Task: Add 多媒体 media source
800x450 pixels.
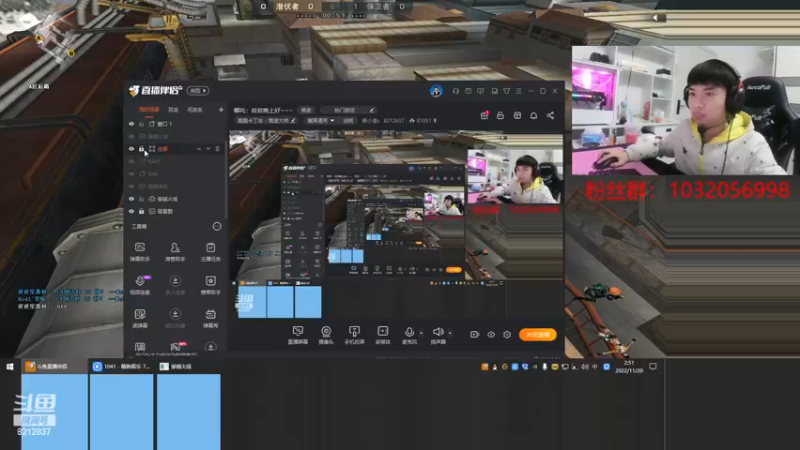Action: point(383,335)
